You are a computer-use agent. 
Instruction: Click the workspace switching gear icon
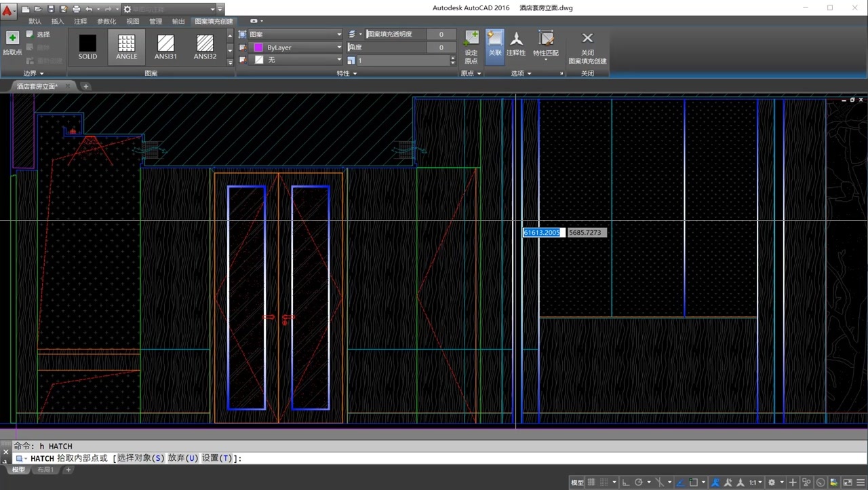[771, 483]
